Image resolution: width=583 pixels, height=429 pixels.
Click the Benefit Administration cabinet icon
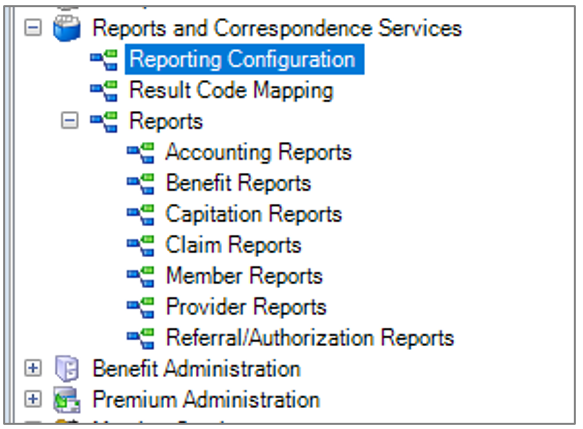point(67,368)
